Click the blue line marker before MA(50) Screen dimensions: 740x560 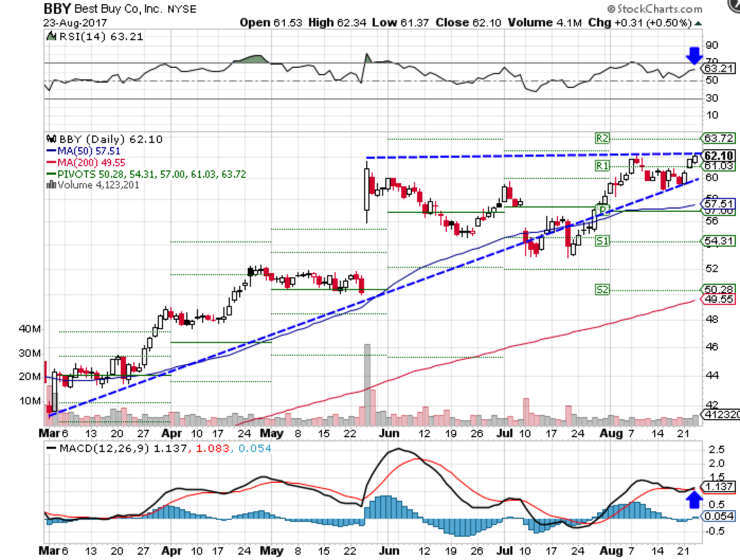(52, 151)
